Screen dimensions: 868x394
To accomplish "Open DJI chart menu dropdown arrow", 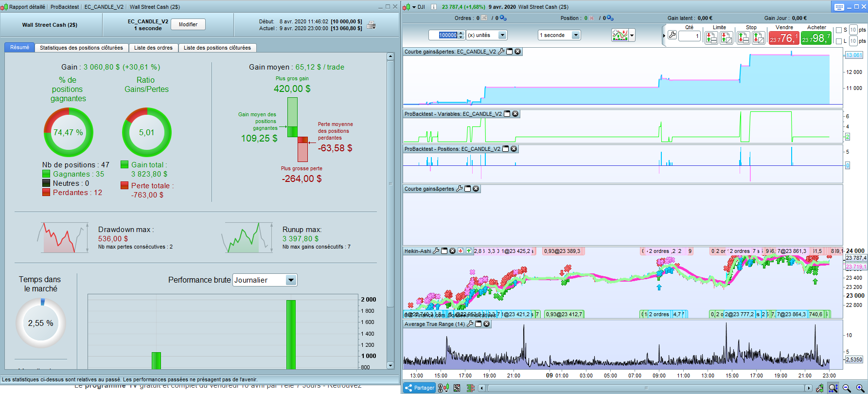I will [x=414, y=7].
